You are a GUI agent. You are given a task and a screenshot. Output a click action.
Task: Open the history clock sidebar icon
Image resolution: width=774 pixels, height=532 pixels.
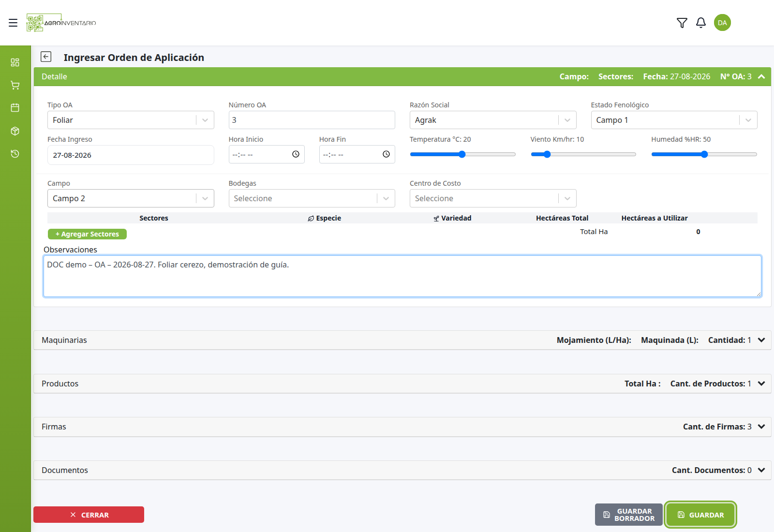point(15,154)
